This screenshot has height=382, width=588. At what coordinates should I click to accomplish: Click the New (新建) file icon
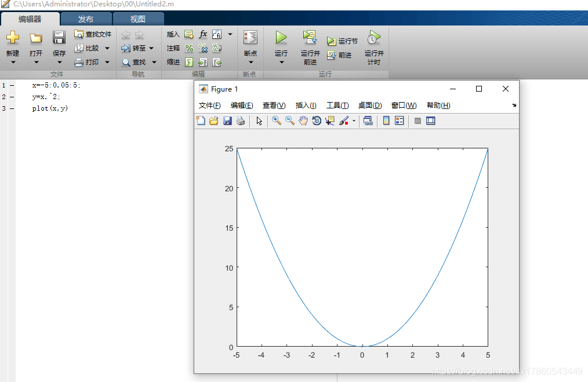13,38
